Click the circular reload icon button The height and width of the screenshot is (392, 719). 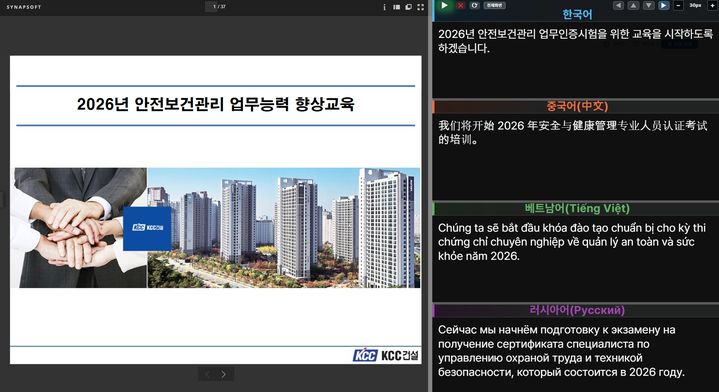(475, 6)
